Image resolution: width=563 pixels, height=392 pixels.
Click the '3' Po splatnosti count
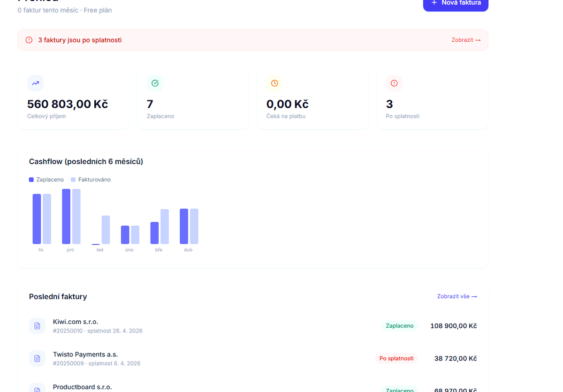[389, 104]
